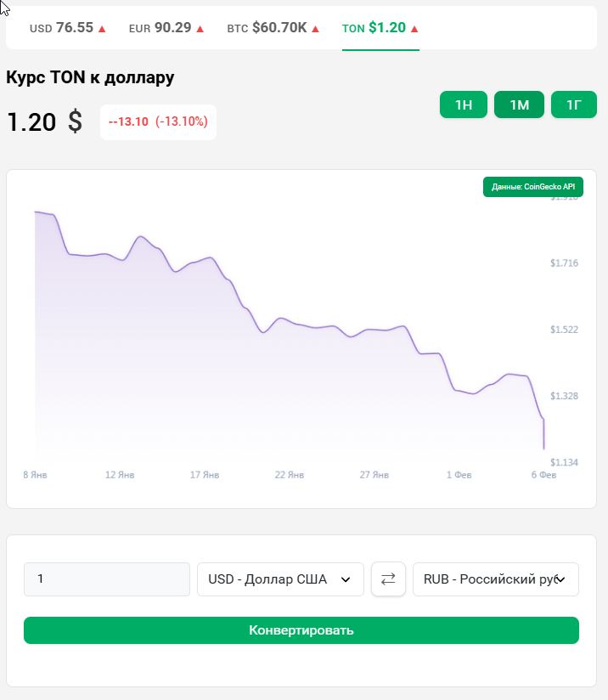The image size is (608, 700).
Task: Click the -13.10% price change badge
Action: pyautogui.click(x=158, y=121)
